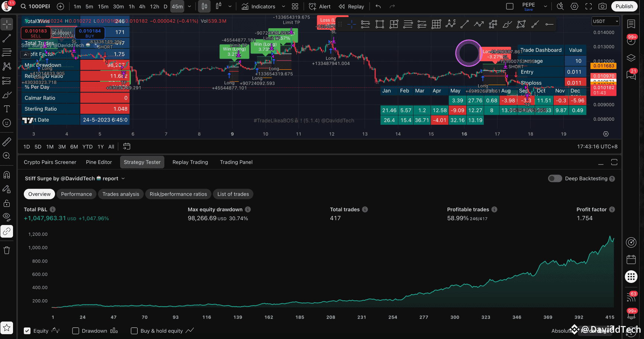Toggle the Equity checkbox
Screen dimensions: 644x339
tap(27, 331)
